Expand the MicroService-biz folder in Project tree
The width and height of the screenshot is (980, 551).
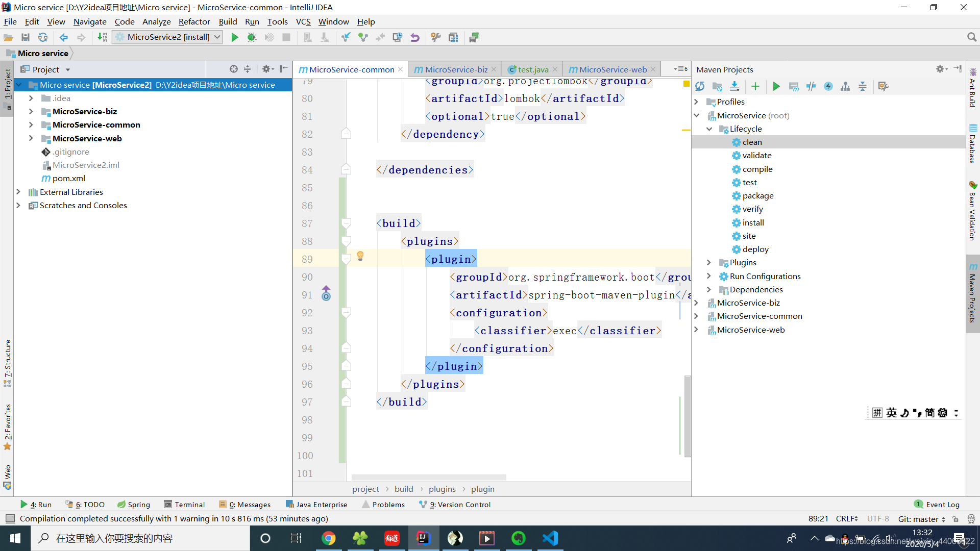[31, 111]
